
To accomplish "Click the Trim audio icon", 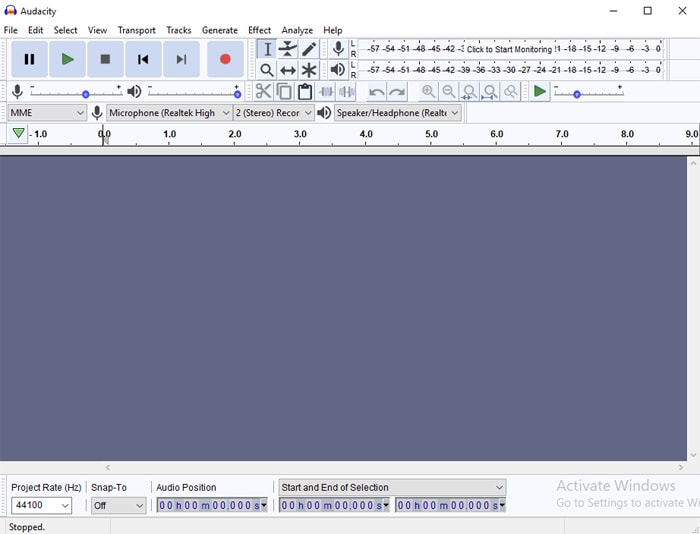I will [326, 92].
